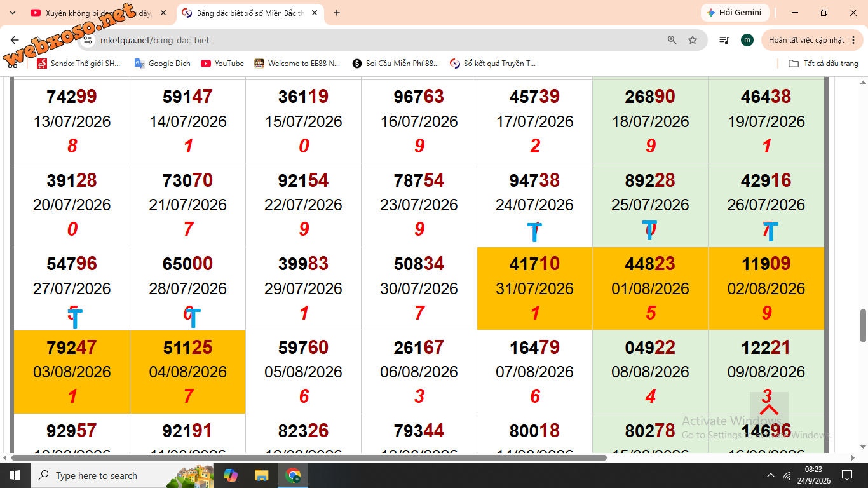This screenshot has height=488, width=868.
Task: Open Copilot from the taskbar
Action: 231,475
